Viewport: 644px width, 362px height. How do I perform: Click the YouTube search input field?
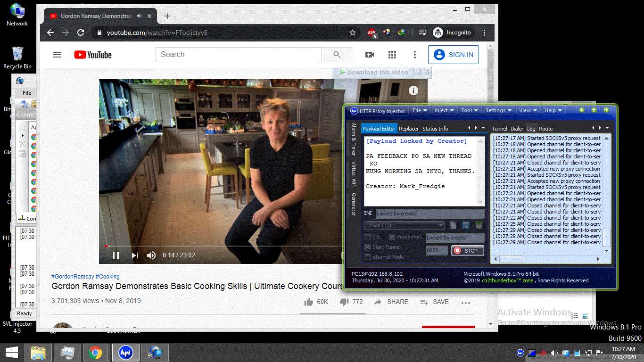click(x=239, y=55)
